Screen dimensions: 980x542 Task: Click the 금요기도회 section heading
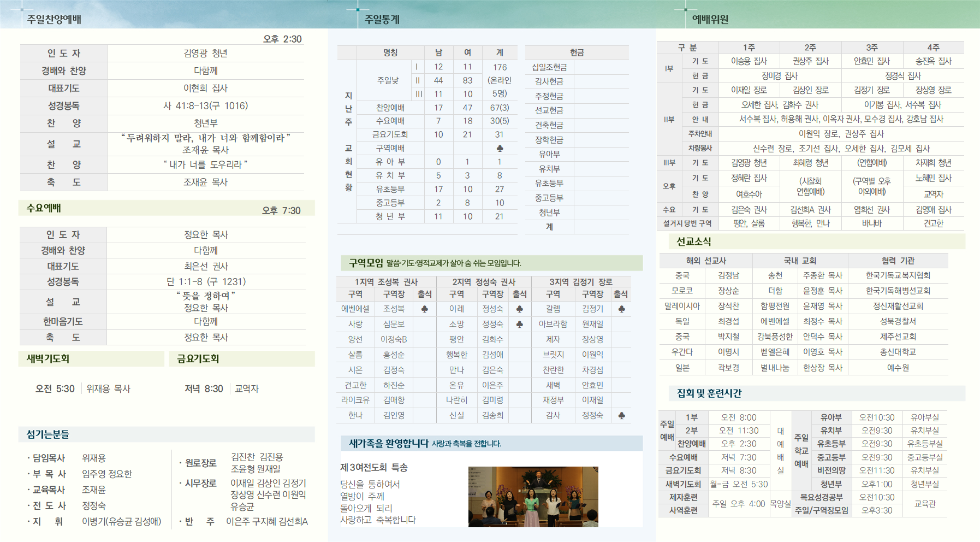[x=198, y=359]
